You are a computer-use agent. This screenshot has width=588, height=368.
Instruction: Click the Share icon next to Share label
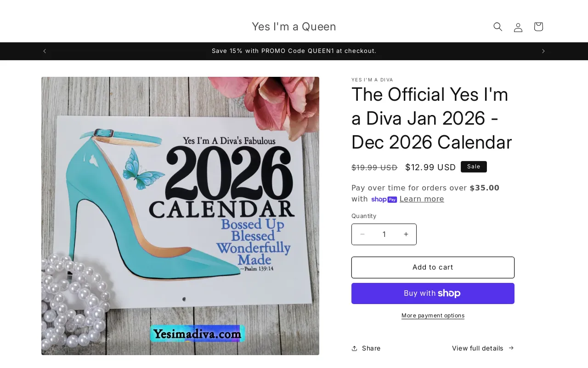point(355,348)
